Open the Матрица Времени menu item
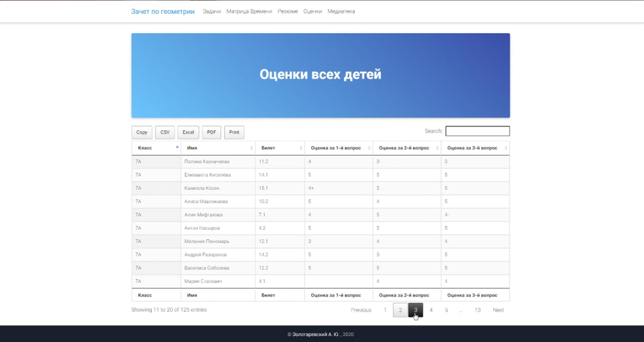 249,11
